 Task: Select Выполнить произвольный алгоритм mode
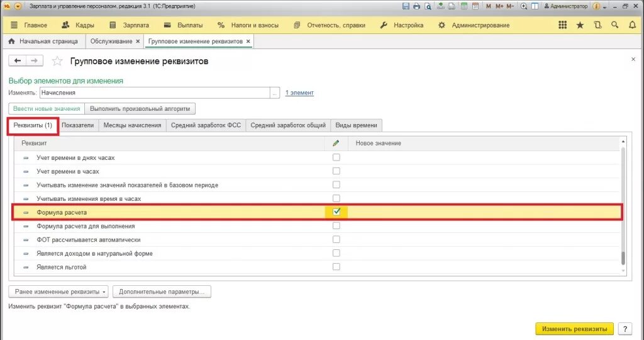tap(140, 109)
